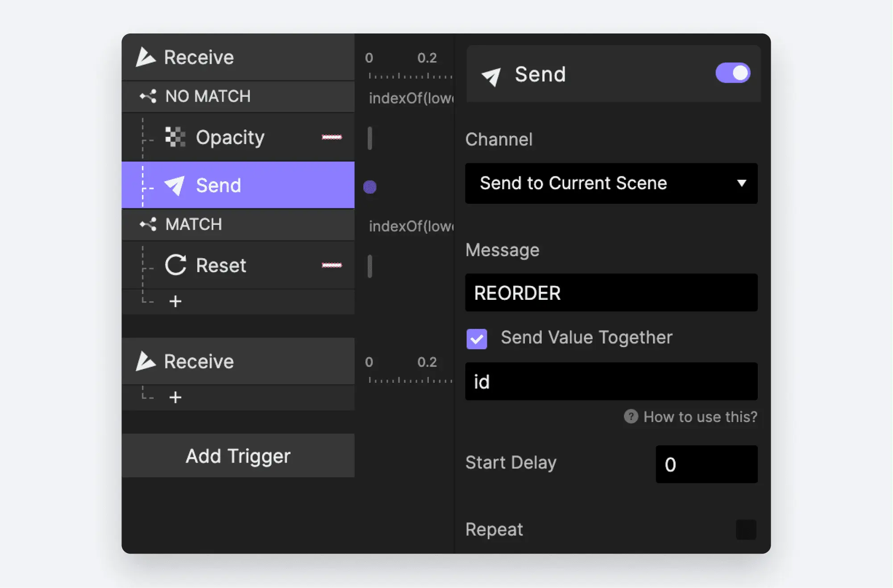
Task: Enable the Repeat checkbox
Action: [746, 530]
